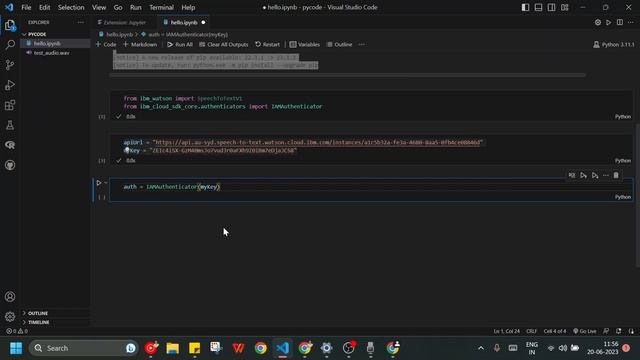The height and width of the screenshot is (360, 640).
Task: Click the horizontal scrollbar under the pip output
Action: 348,75
